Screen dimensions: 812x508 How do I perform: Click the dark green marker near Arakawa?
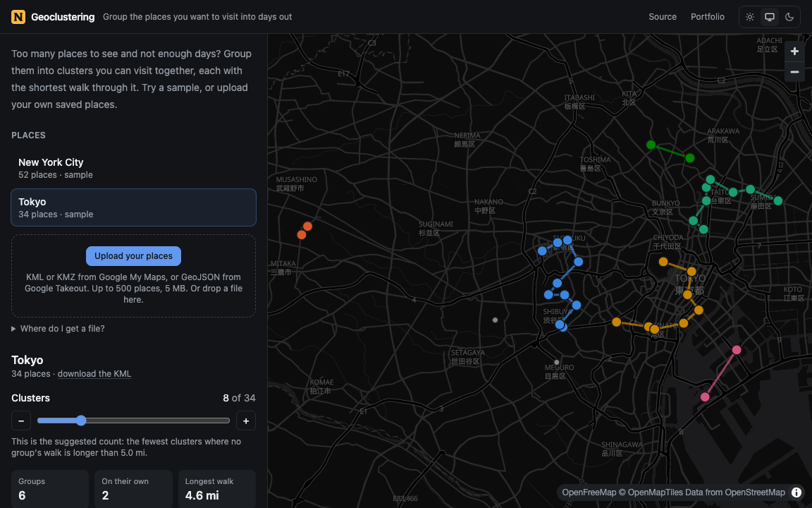click(x=690, y=158)
